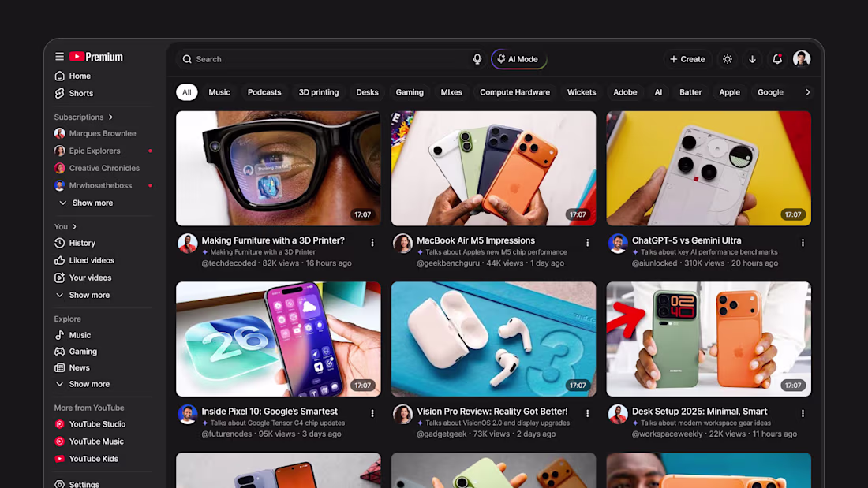Open MacBook Air M5 Impressions title

[476, 240]
